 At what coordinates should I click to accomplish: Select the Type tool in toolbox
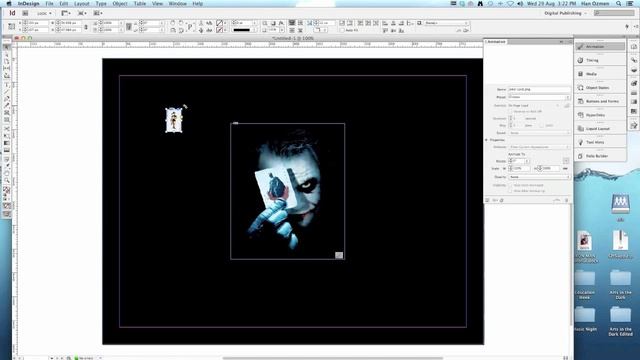tap(7, 85)
